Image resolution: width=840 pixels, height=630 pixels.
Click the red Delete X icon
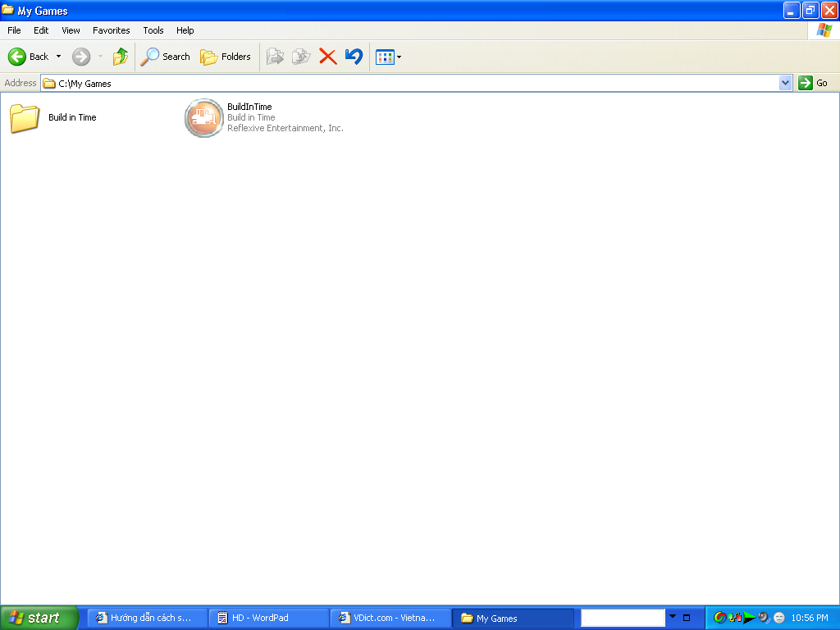click(328, 57)
